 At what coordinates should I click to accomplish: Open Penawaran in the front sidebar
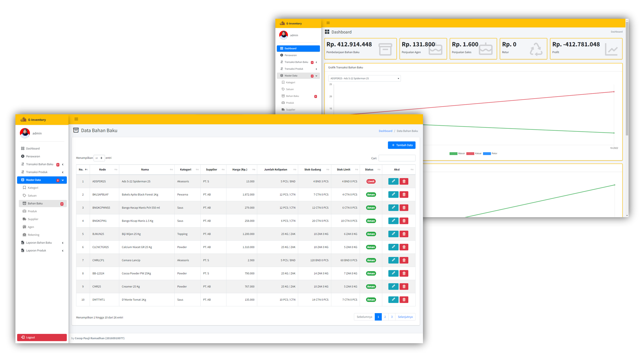pos(33,156)
